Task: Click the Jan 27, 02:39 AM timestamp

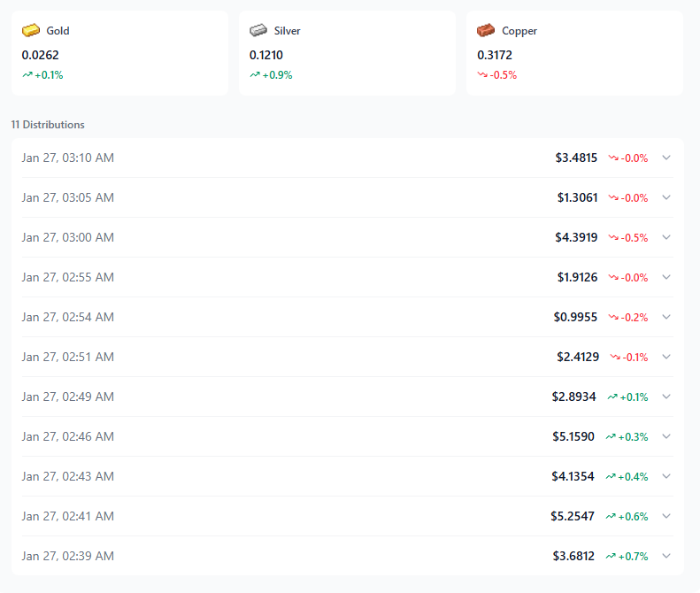Action: (68, 557)
